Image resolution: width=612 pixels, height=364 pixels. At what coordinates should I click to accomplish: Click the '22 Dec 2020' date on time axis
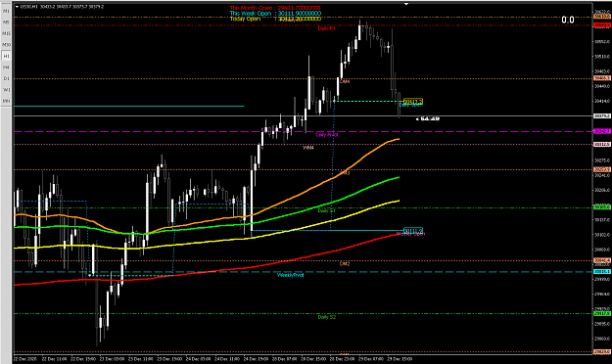tap(25, 358)
